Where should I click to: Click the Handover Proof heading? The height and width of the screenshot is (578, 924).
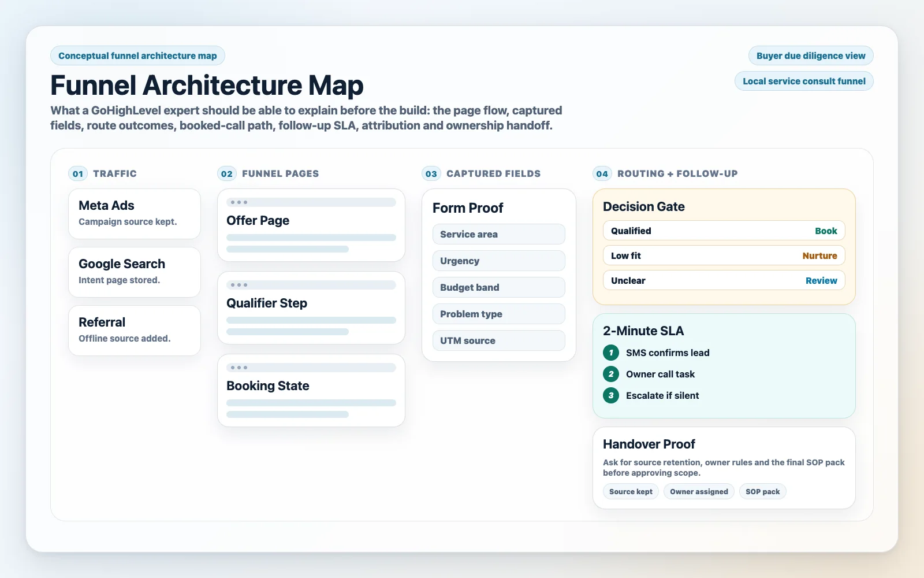tap(649, 444)
